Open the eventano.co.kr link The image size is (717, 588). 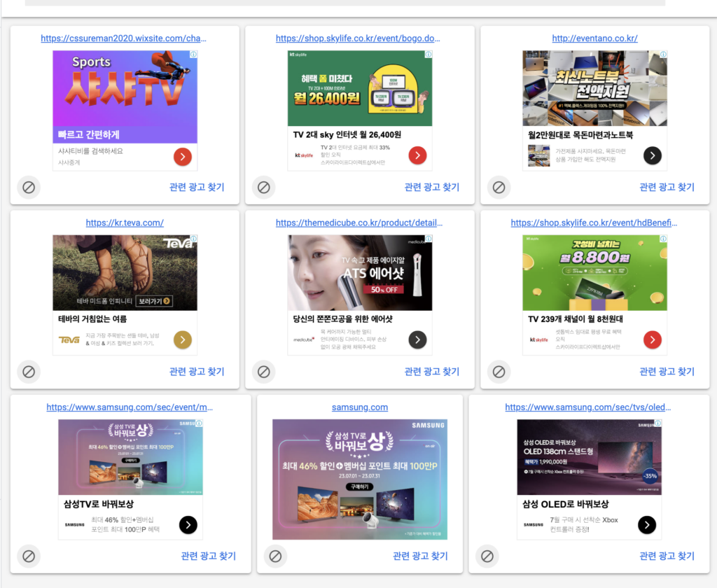(x=595, y=38)
